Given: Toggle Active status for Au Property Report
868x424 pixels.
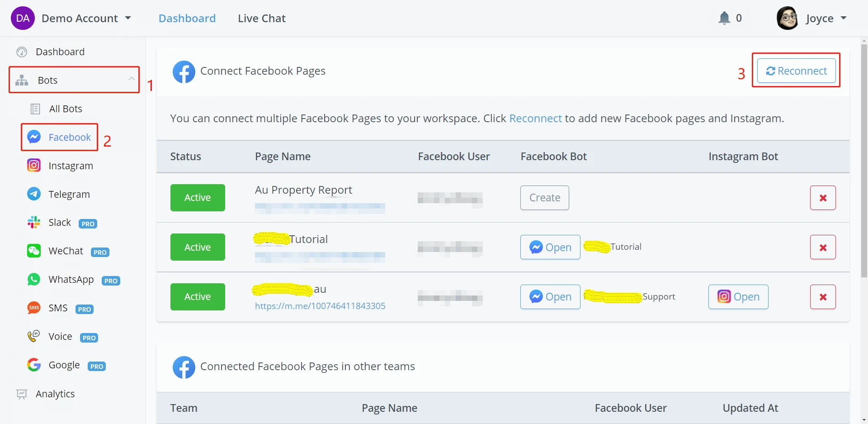Looking at the screenshot, I should point(198,198).
